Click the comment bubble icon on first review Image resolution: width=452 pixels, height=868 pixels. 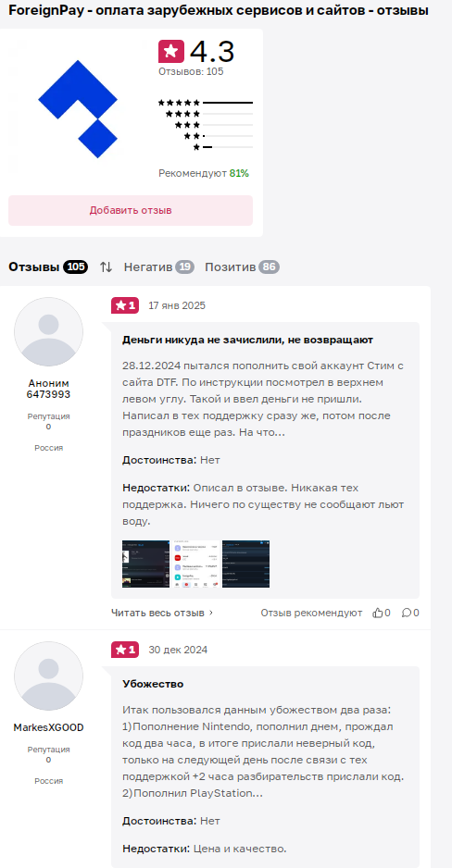pos(407,613)
